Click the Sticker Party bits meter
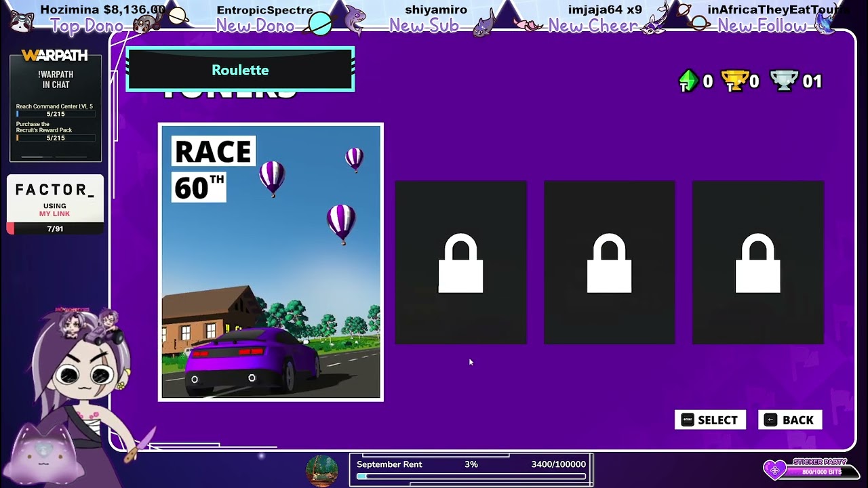This screenshot has height=488, width=868. coord(822,472)
